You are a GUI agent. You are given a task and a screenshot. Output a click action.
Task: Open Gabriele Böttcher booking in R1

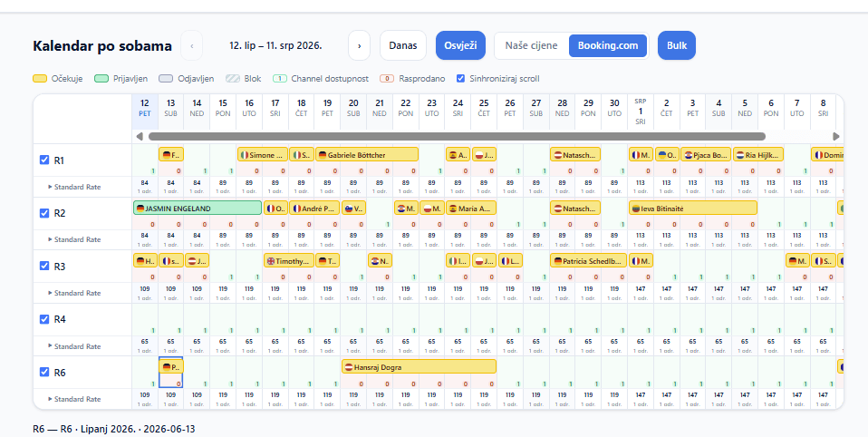click(367, 154)
